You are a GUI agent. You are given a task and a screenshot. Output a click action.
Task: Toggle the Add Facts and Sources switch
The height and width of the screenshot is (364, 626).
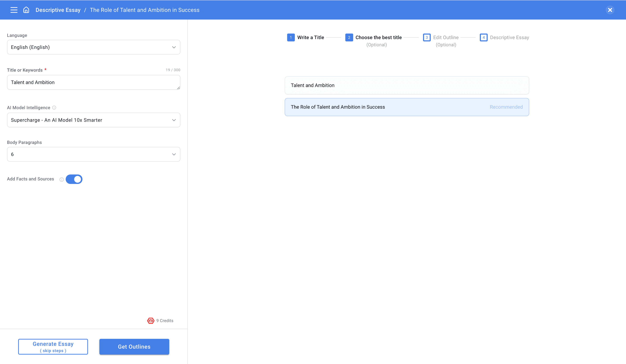click(x=74, y=179)
